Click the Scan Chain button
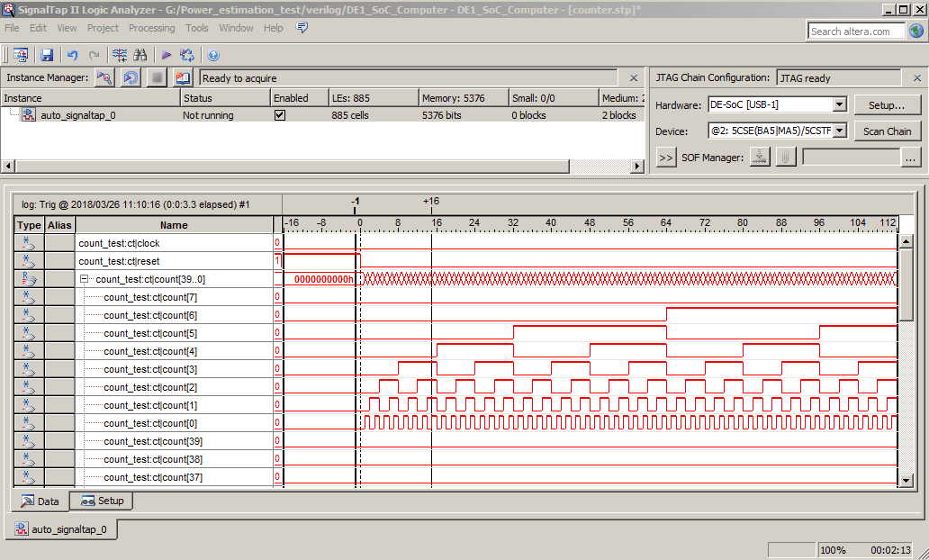The height and width of the screenshot is (560, 929). [887, 131]
